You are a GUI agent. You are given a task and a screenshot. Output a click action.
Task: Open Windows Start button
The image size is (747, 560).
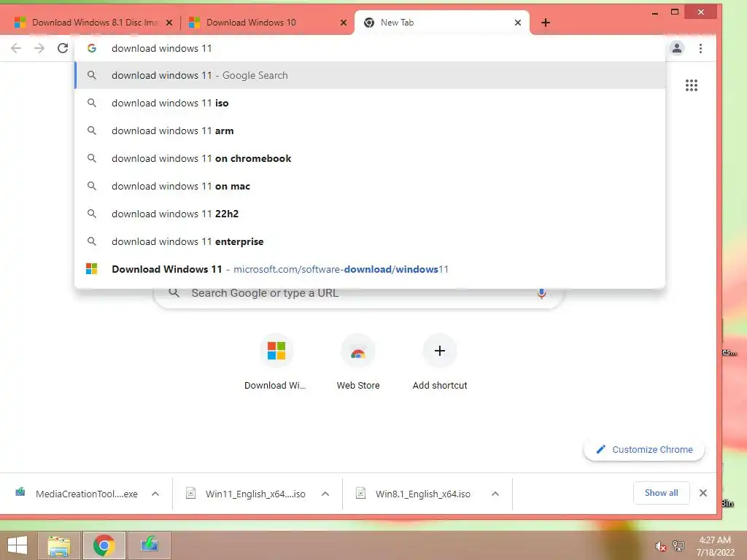[18, 545]
